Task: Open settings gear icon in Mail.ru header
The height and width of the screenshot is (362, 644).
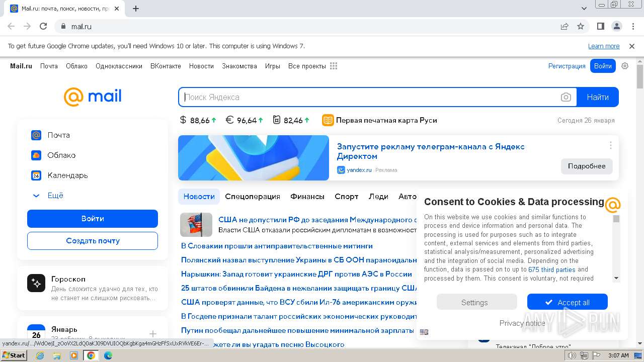Action: (625, 66)
